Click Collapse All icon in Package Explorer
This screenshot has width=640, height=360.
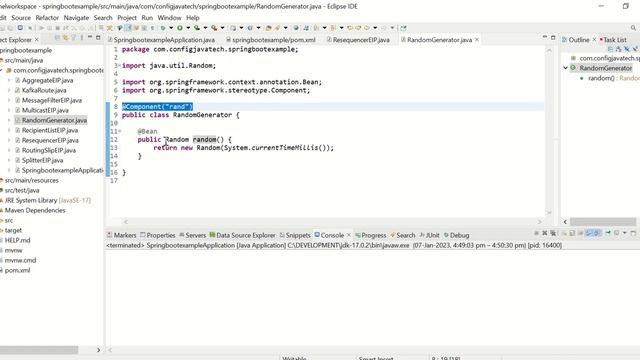57,38
